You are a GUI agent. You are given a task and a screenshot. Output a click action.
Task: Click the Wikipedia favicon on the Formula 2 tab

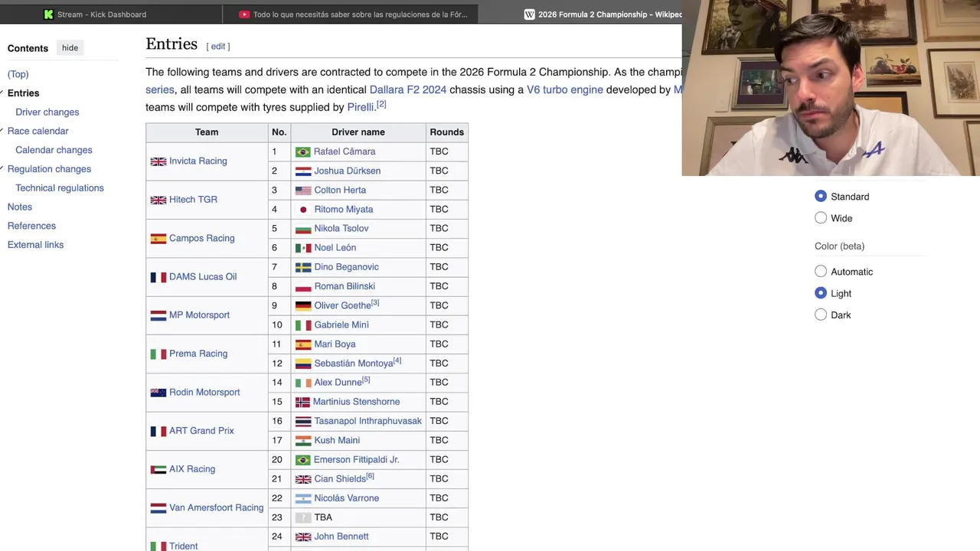pyautogui.click(x=529, y=15)
